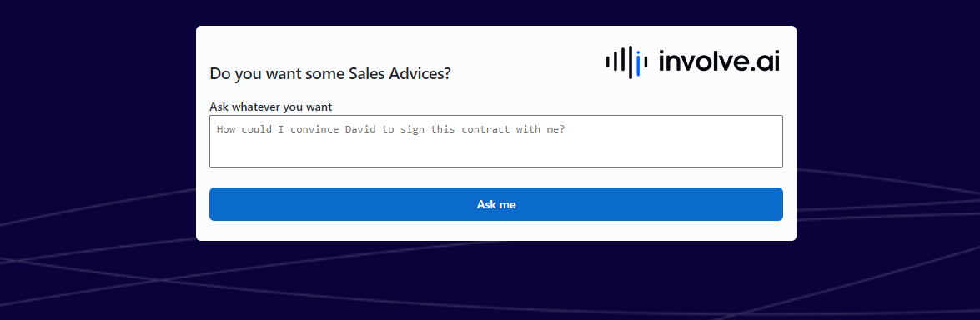
Task: Click the "Ask whatever you want" field label
Action: 270,107
